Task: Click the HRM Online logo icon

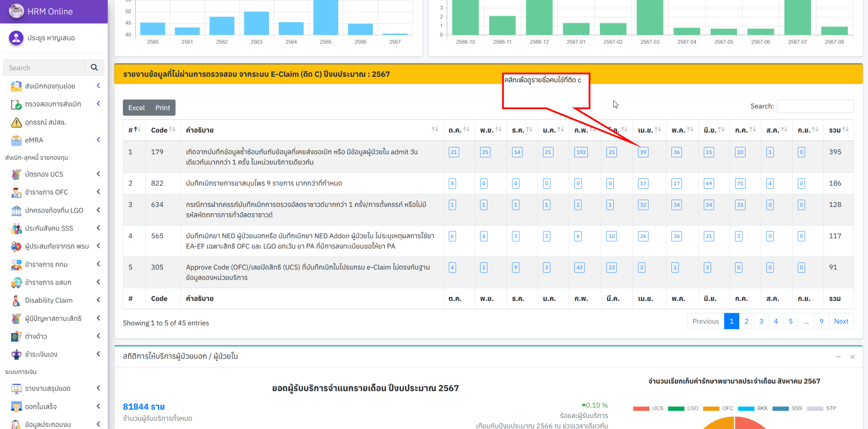Action: [x=16, y=11]
